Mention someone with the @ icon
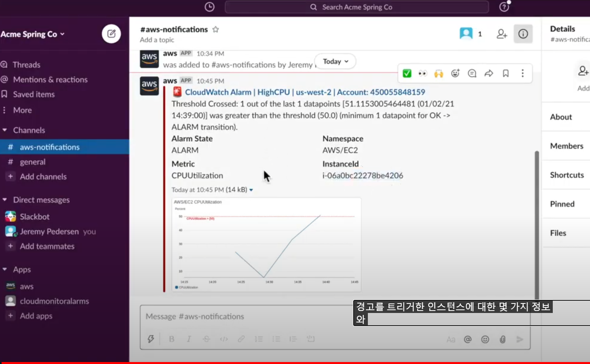 468,339
